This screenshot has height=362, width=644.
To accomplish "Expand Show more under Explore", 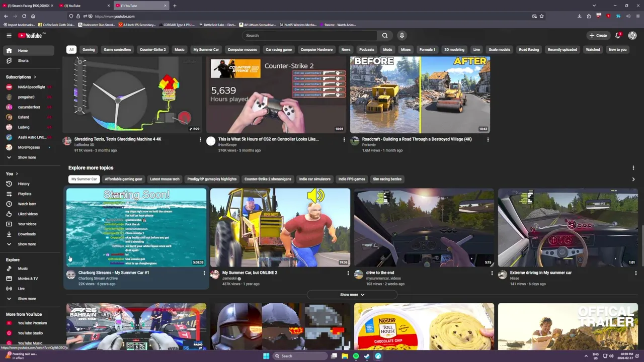I will (x=28, y=299).
